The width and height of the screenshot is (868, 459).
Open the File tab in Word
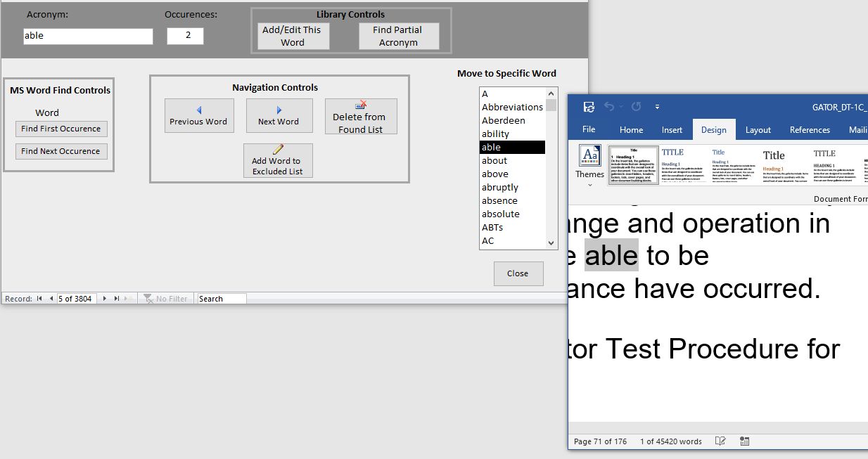[x=589, y=129]
